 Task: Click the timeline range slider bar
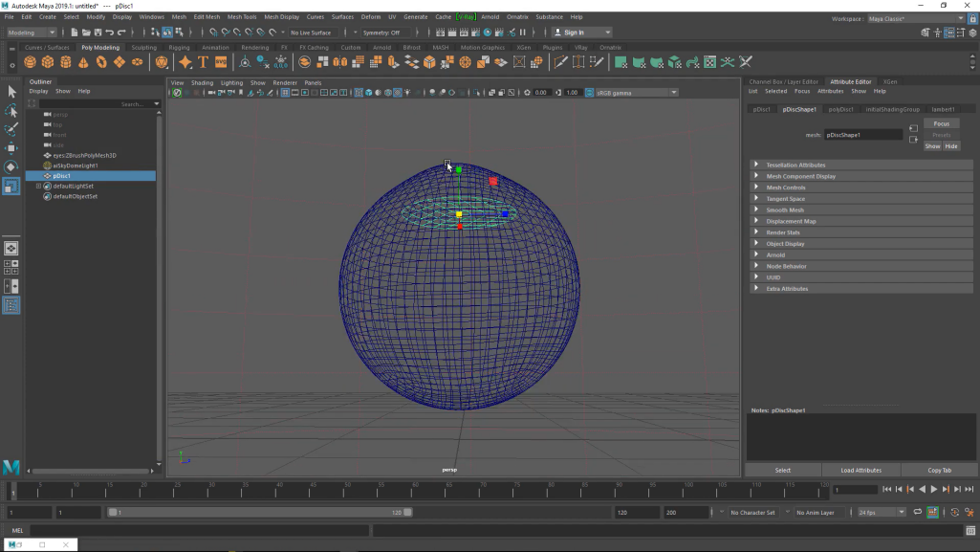click(258, 513)
